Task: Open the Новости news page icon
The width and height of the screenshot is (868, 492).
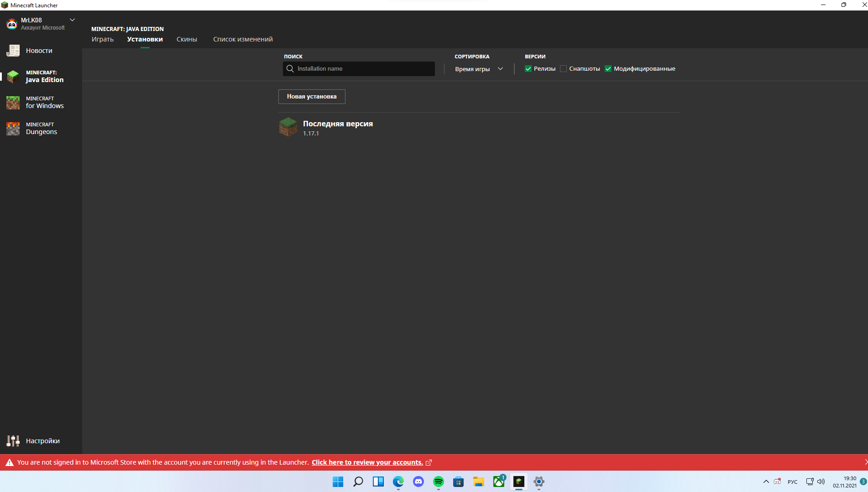Action: (x=13, y=51)
